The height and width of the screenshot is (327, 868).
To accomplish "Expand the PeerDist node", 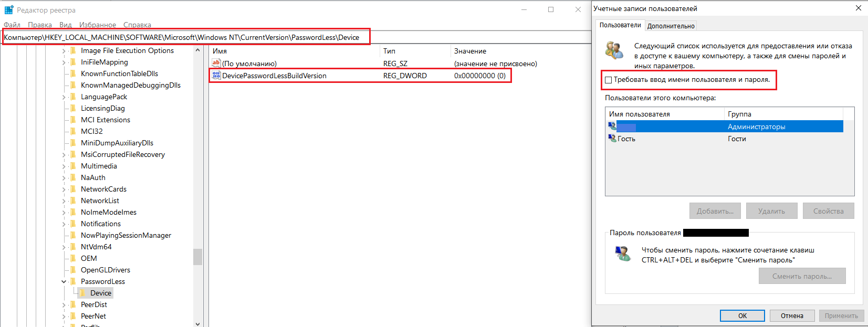I will [x=64, y=304].
